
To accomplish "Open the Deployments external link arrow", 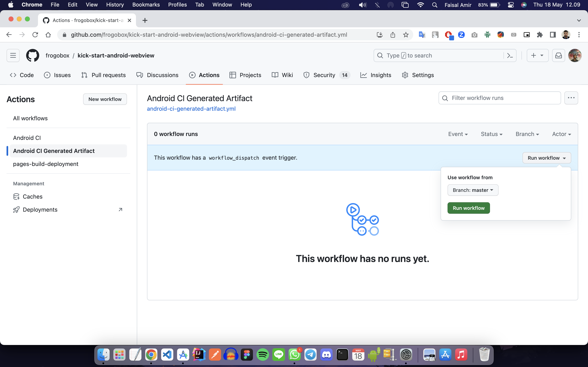I will [120, 209].
